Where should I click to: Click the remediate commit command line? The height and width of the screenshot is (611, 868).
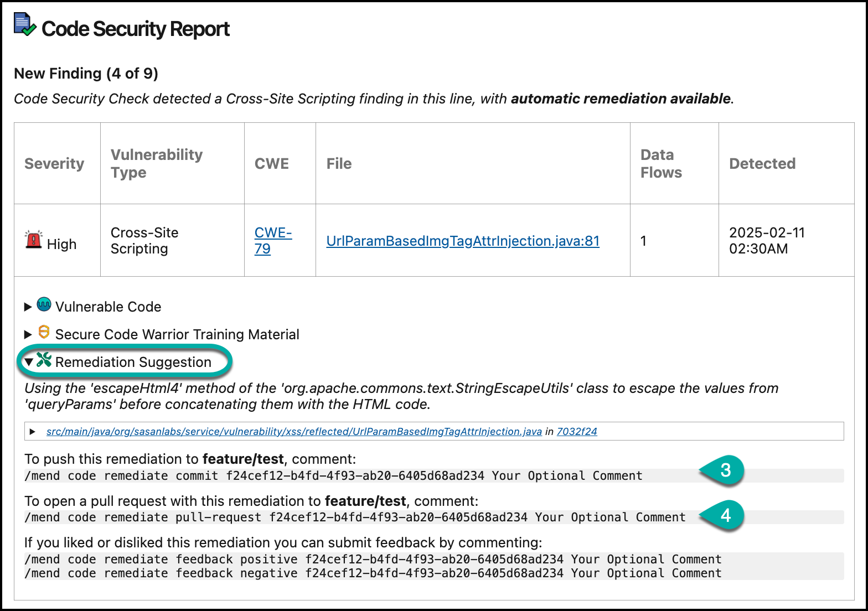click(333, 476)
